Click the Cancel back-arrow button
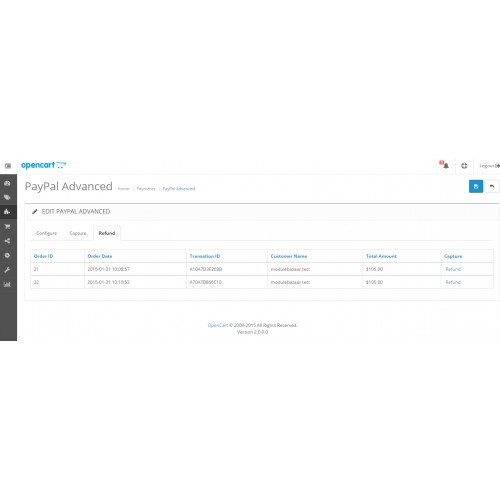500x500 pixels. 492,186
